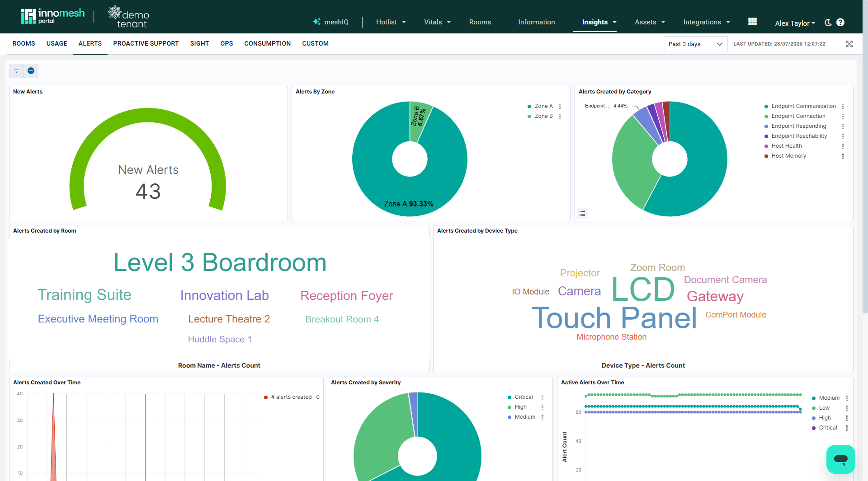Go to Rooms in top navigation
Image resolution: width=868 pixels, height=481 pixels.
point(480,22)
